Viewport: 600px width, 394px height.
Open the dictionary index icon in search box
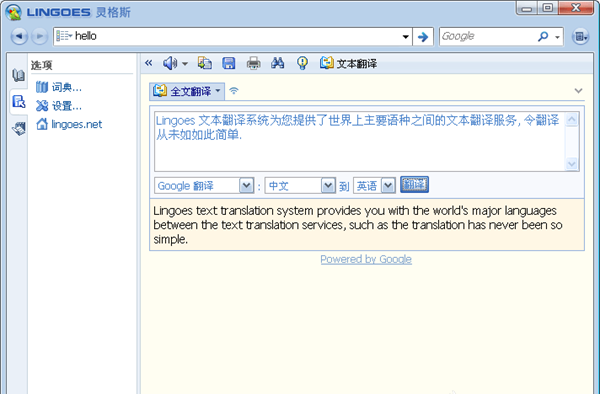point(64,36)
